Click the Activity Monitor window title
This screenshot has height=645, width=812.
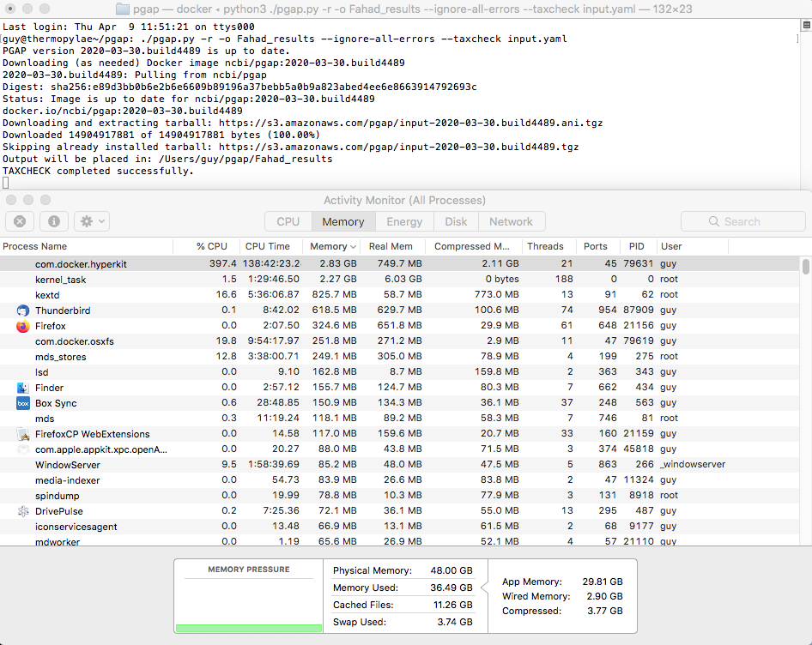coord(404,201)
